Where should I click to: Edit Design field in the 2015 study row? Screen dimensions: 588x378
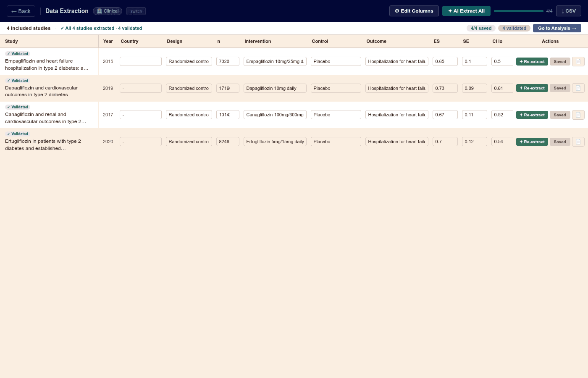click(x=189, y=61)
